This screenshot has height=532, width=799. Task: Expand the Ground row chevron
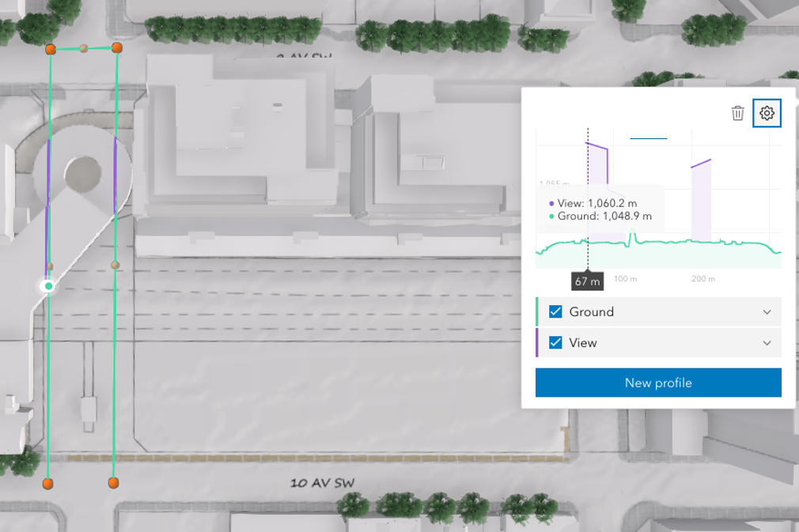pos(767,311)
